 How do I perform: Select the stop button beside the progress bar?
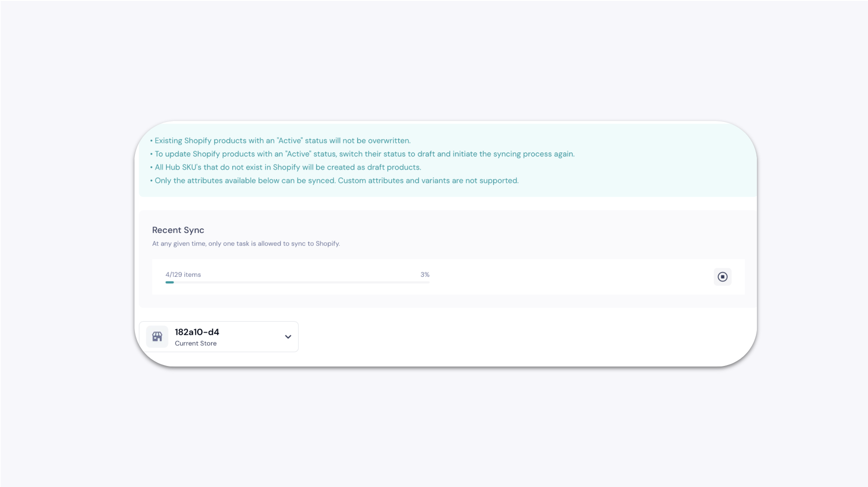[x=723, y=276]
